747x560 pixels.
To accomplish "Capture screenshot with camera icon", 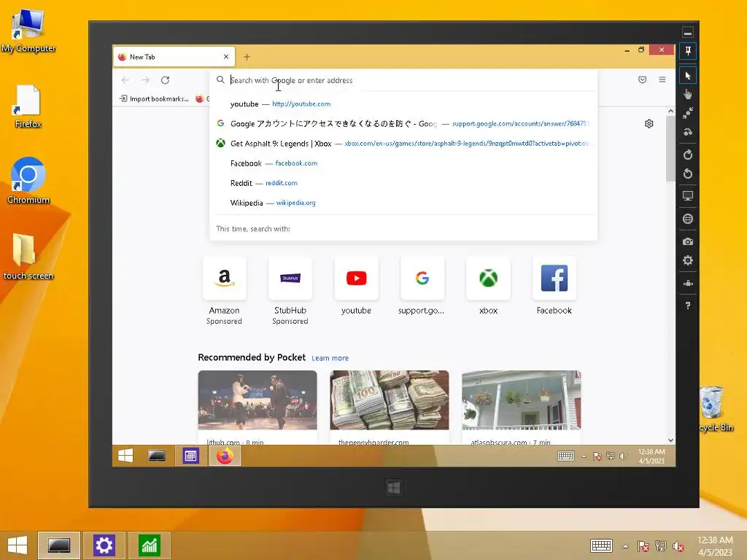I will click(x=687, y=241).
